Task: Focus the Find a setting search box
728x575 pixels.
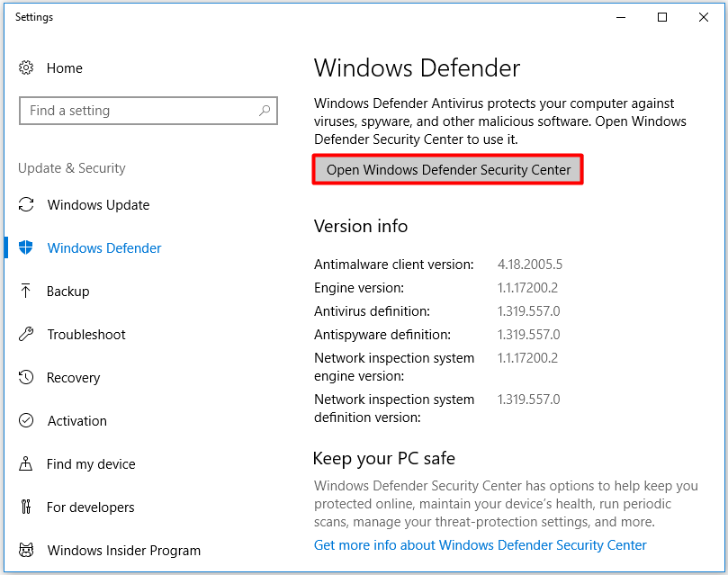Action: 148,111
